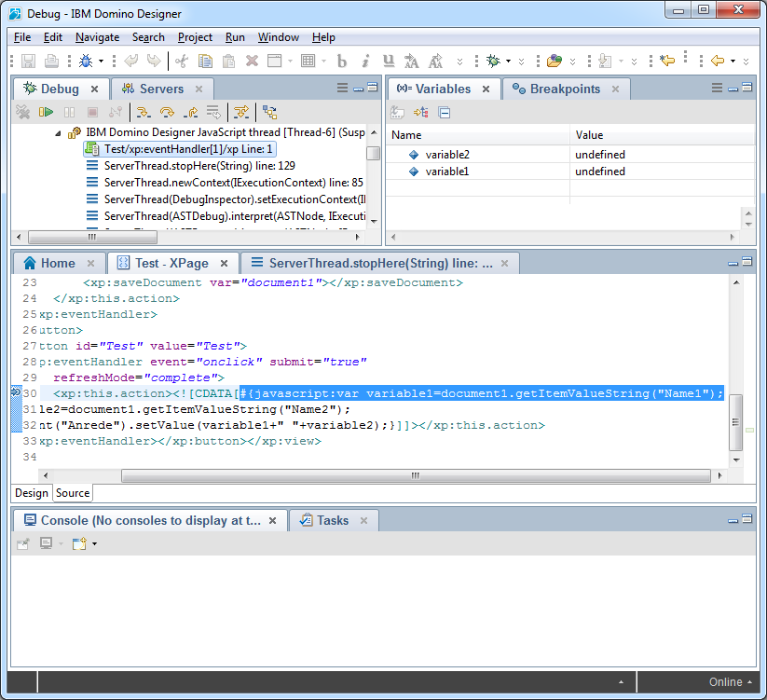This screenshot has height=700, width=767.
Task: Click the Cut scissors icon
Action: tap(181, 62)
